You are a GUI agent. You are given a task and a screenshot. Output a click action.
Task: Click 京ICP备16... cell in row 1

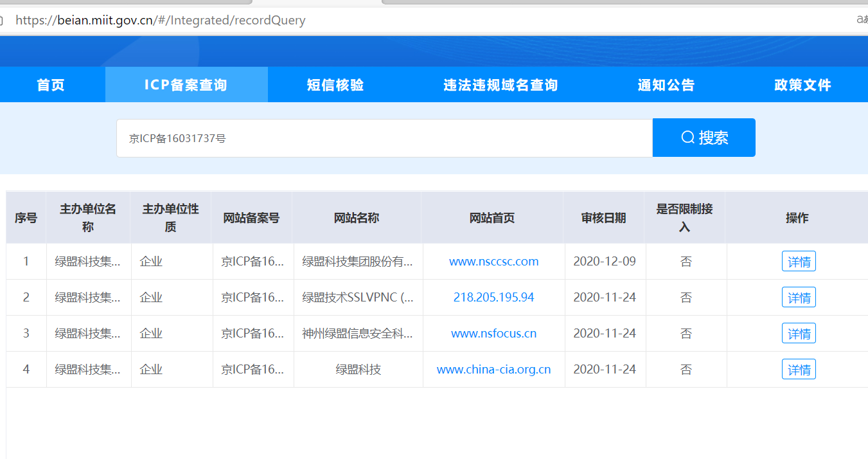(252, 262)
